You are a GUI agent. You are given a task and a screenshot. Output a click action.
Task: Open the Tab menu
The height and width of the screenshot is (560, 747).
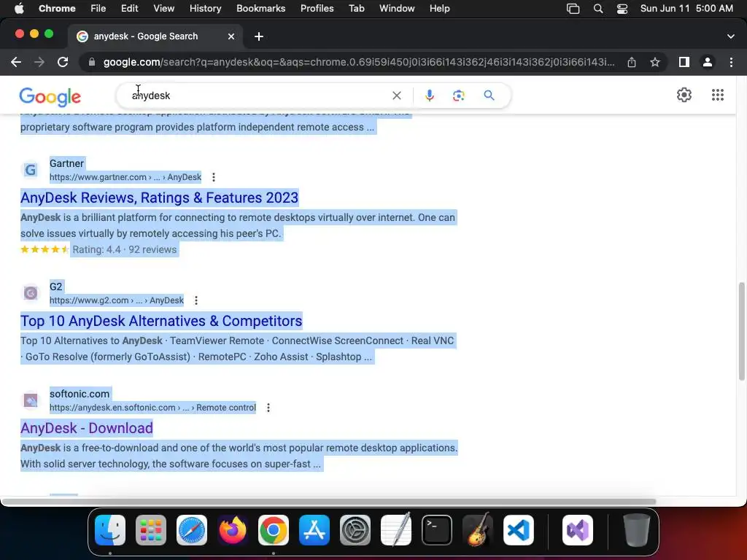356,9
